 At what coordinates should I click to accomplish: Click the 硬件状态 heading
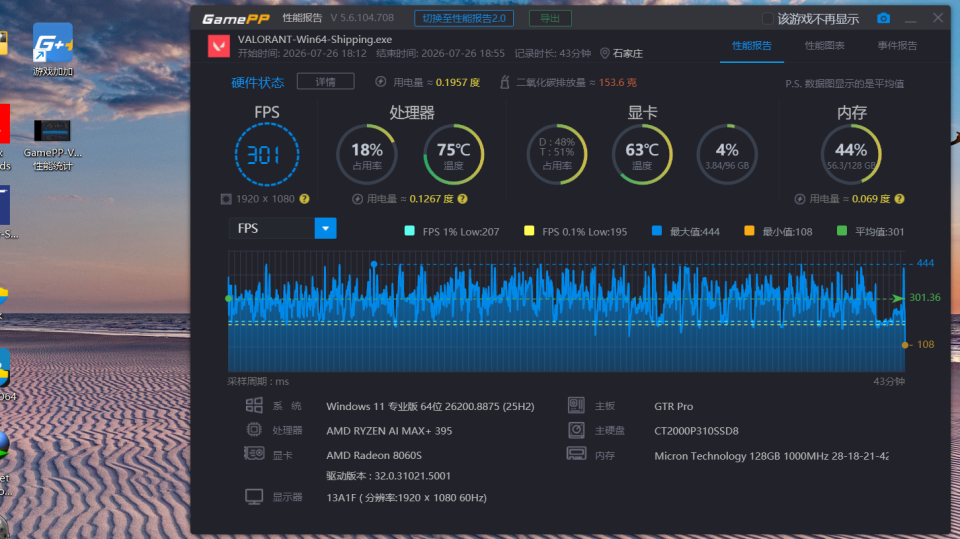pyautogui.click(x=258, y=82)
